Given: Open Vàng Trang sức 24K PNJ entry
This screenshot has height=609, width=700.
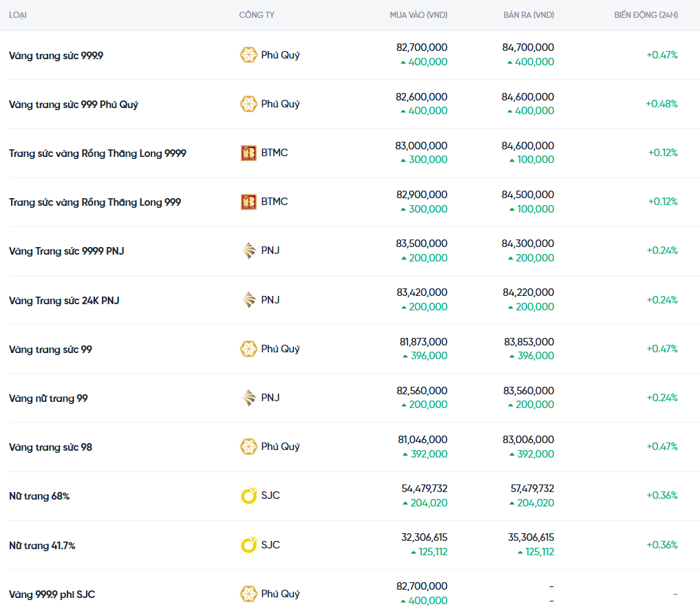Looking at the screenshot, I should pyautogui.click(x=64, y=301).
